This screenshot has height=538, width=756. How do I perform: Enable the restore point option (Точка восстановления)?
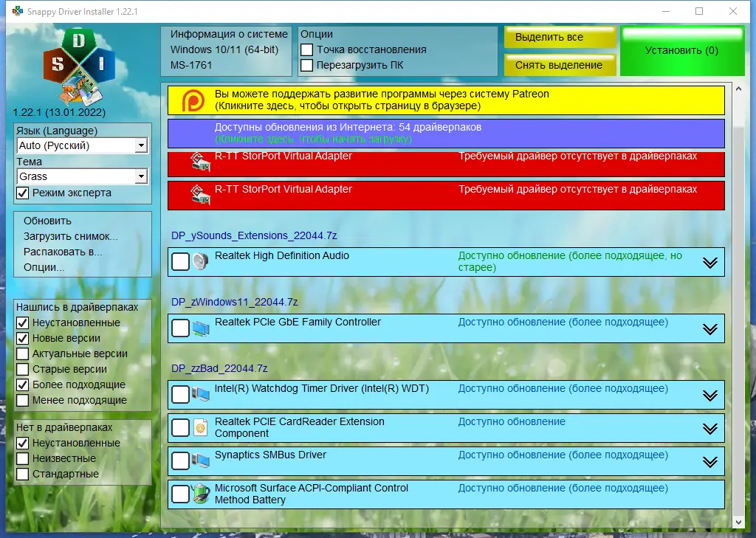pos(306,49)
